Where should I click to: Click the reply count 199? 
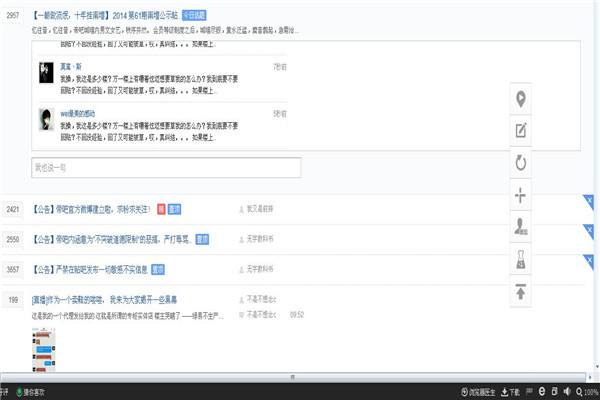[13, 300]
